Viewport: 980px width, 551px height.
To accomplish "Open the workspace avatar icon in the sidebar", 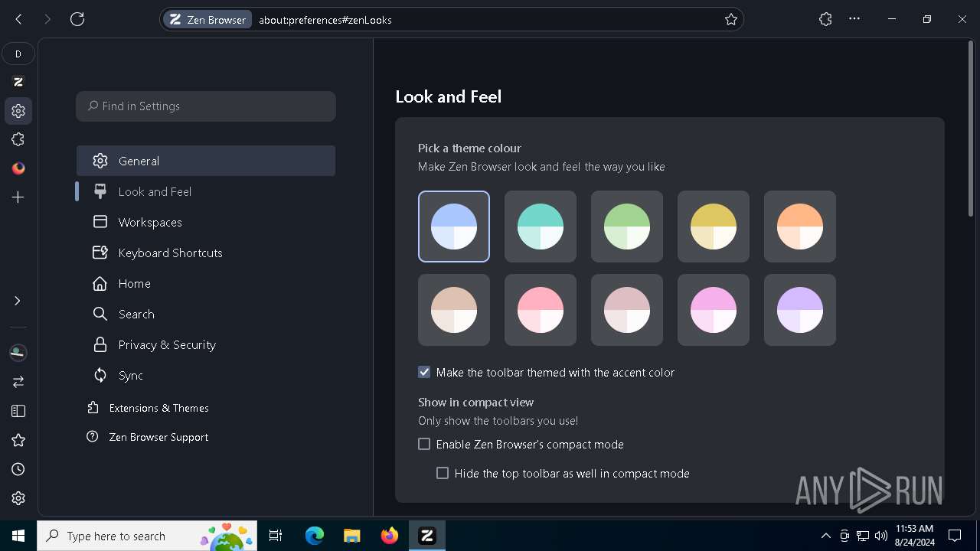I will [18, 353].
